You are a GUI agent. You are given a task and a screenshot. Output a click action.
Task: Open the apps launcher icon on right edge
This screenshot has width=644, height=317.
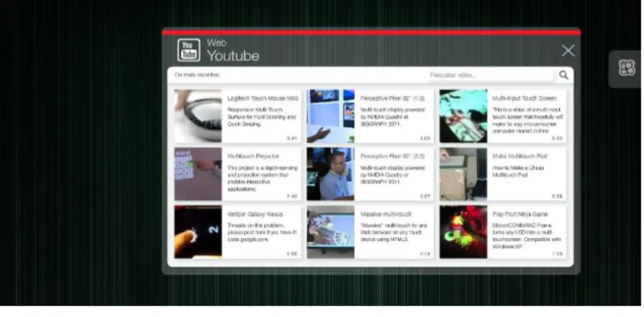626,68
